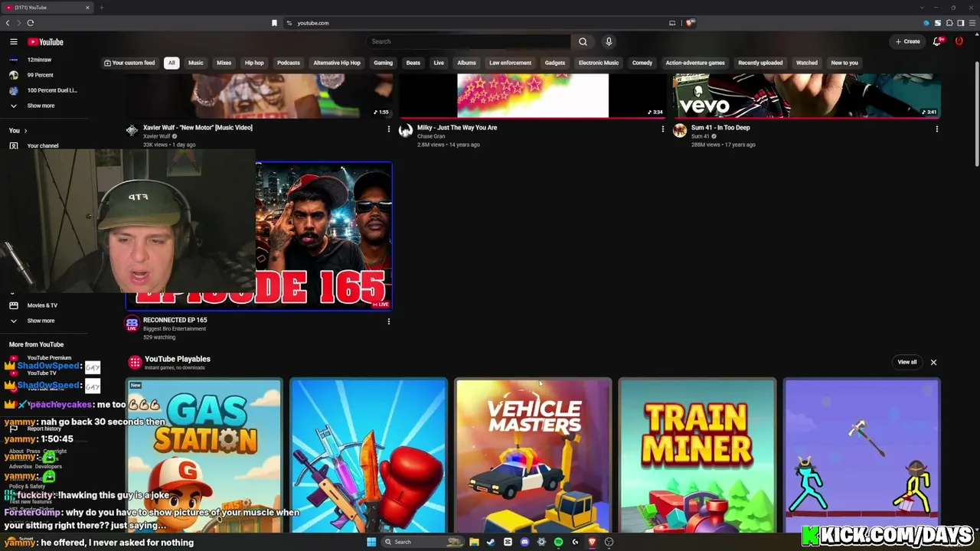The width and height of the screenshot is (980, 551).
Task: Open Steam from the taskbar
Action: (491, 542)
